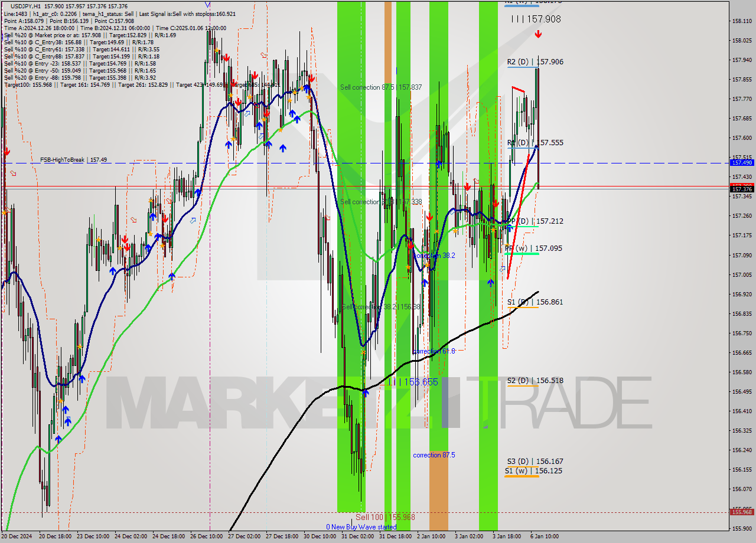Click the '| | | 156.655' wave label
The width and height of the screenshot is (756, 543).
point(413,382)
